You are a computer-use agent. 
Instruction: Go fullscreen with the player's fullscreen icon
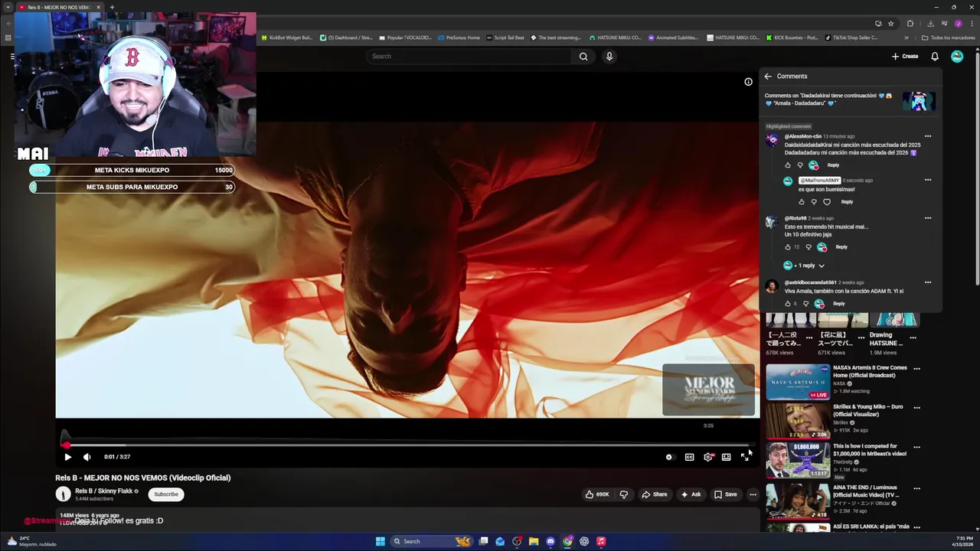[x=744, y=457]
